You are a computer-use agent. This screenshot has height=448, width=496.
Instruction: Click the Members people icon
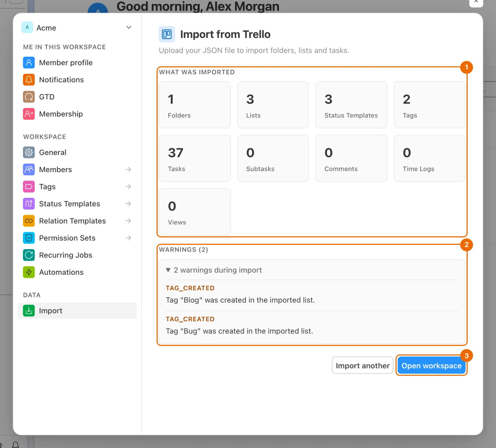29,169
